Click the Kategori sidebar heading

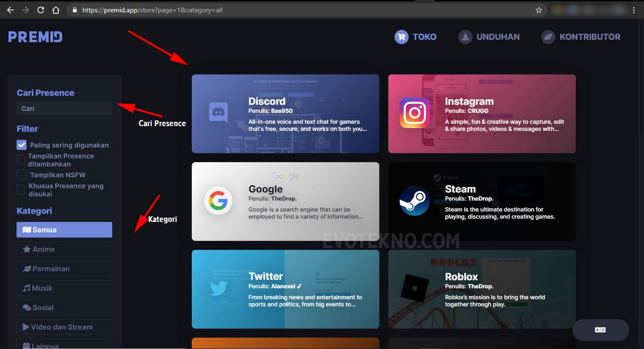click(x=34, y=211)
